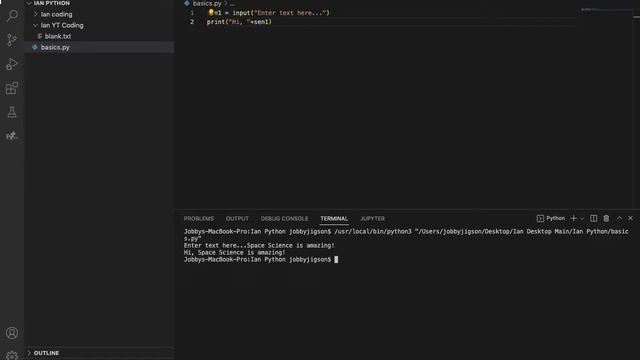Switch to the JUPYTER tab

(372, 218)
